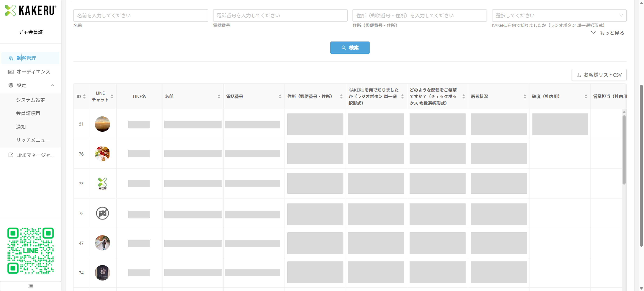The height and width of the screenshot is (291, 644).
Task: Click the LINE QR code image
Action: pos(31,250)
